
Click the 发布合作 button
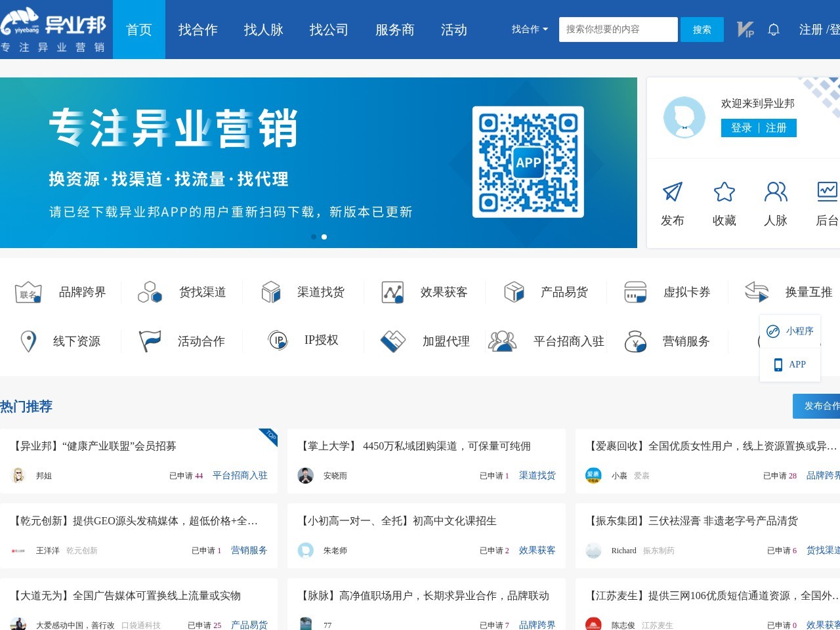pos(816,406)
